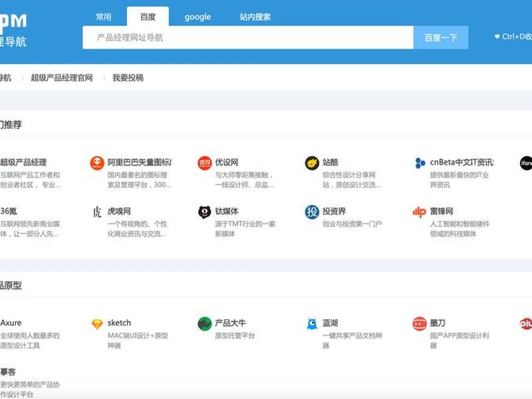Open the 钛媒体 title link
Image resolution: width=532 pixels, height=399 pixels.
(227, 211)
